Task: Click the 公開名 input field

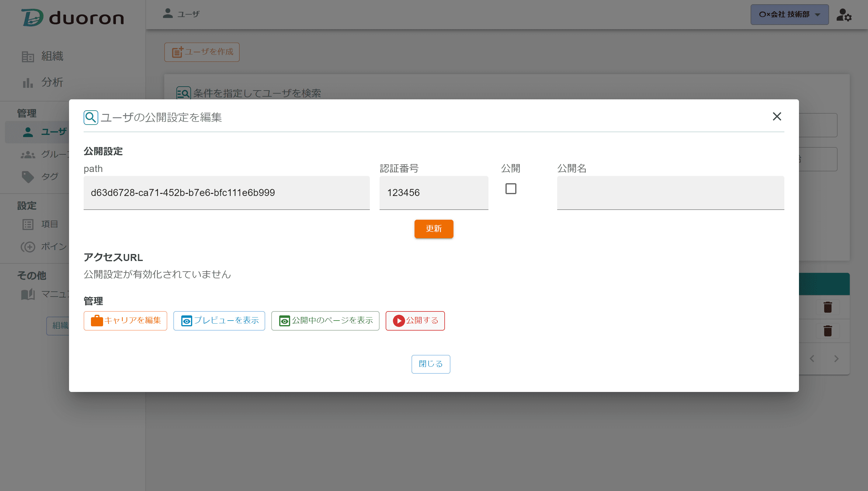Action: click(671, 193)
